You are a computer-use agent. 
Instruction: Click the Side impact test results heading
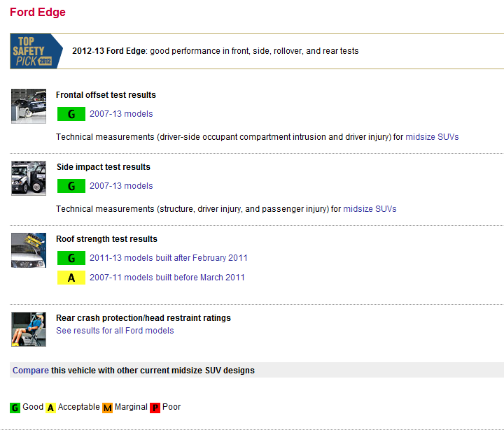pyautogui.click(x=104, y=167)
